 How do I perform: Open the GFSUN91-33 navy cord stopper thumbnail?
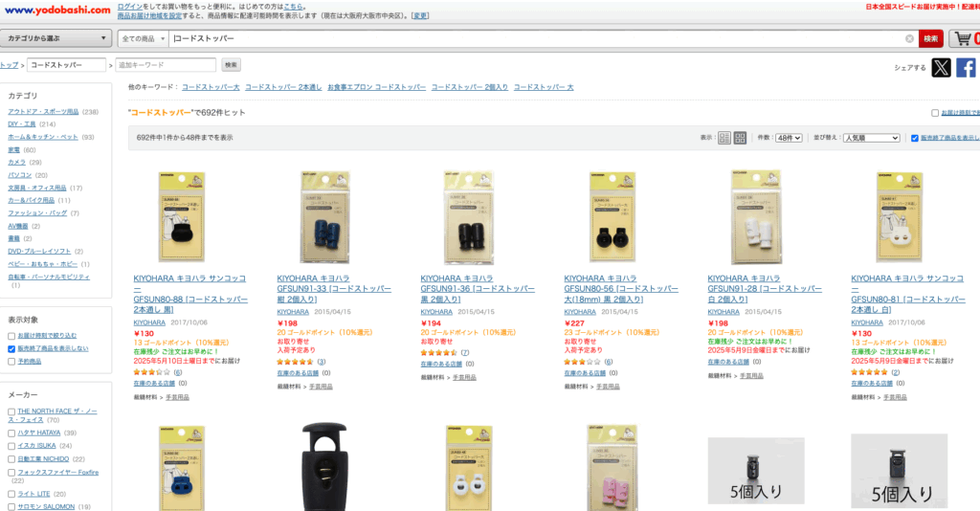325,217
